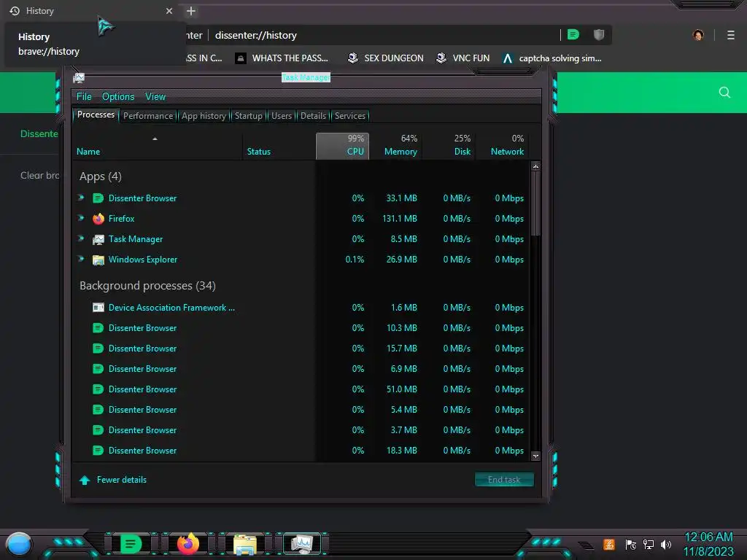Sort by the Name column header

click(x=158, y=146)
